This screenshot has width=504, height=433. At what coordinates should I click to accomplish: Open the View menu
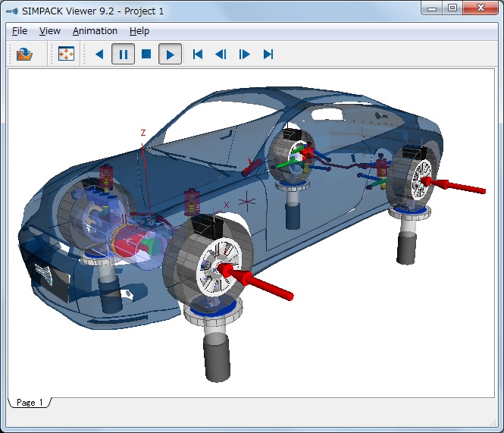[50, 31]
